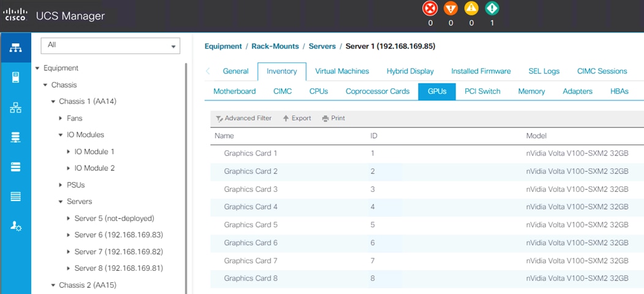Open the CPUs inventory subtab

point(319,91)
